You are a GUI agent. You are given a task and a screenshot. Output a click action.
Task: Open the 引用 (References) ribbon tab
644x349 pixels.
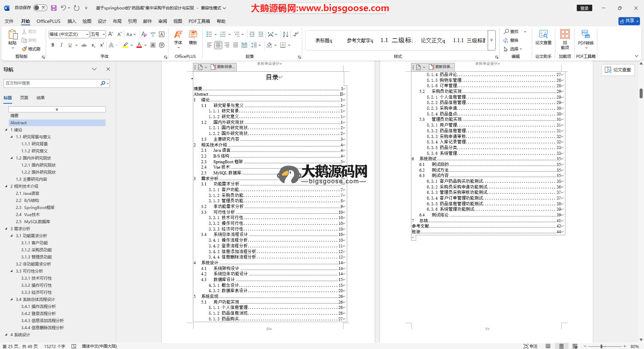[x=132, y=21]
